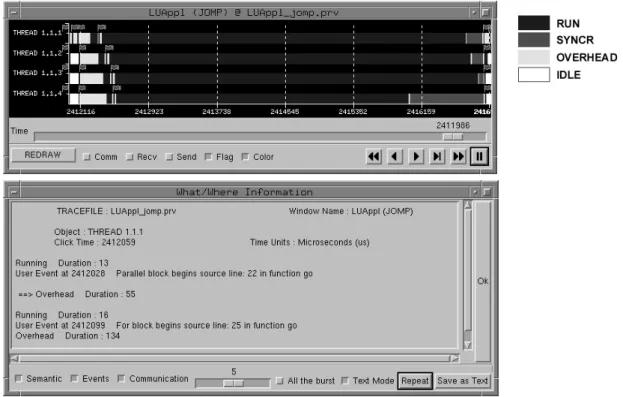Viewport: 623px width, 397px height.
Task: Click the THREAD 1.1.4 row label
Action: click(37, 93)
